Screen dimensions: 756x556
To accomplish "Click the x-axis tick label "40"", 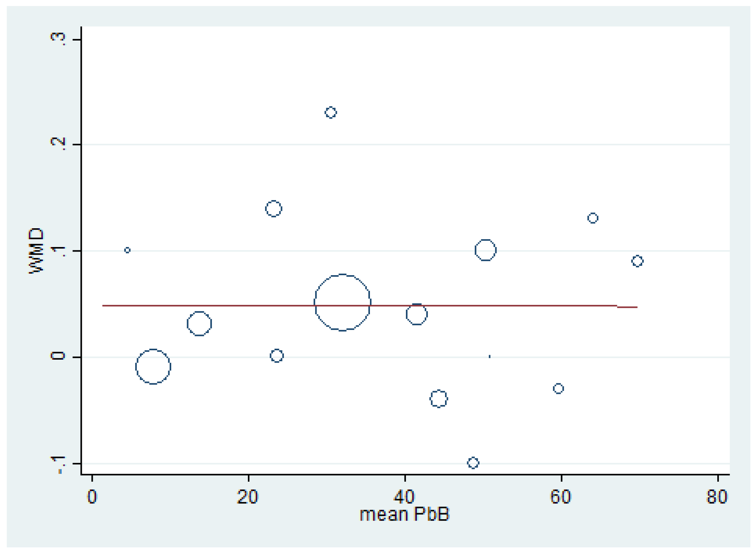I will pyautogui.click(x=404, y=497).
